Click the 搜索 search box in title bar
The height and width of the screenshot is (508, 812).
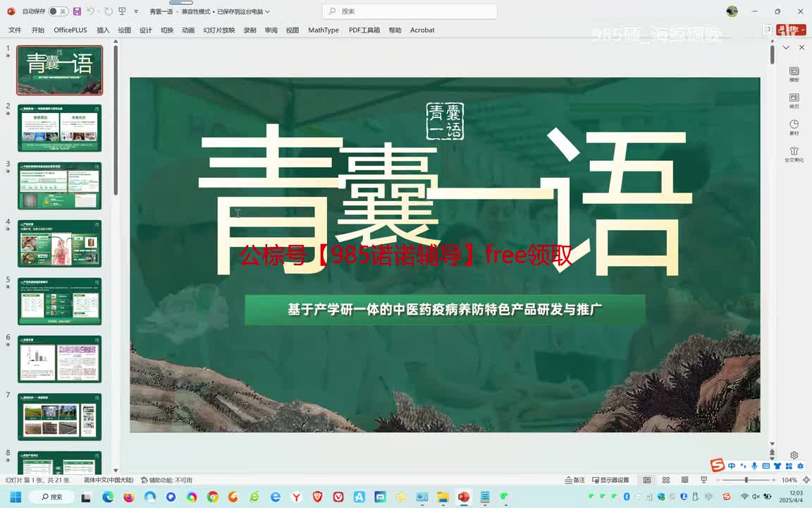[409, 11]
